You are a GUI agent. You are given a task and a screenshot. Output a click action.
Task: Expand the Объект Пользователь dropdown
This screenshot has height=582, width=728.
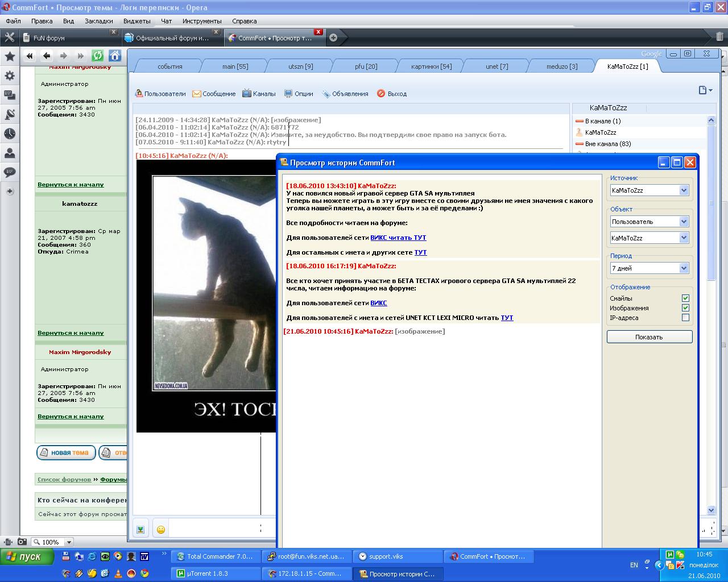point(684,222)
